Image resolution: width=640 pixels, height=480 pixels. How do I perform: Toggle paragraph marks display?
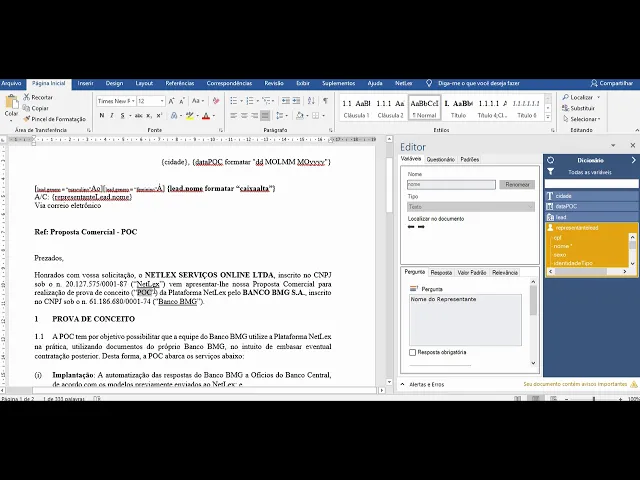pyautogui.click(x=325, y=101)
